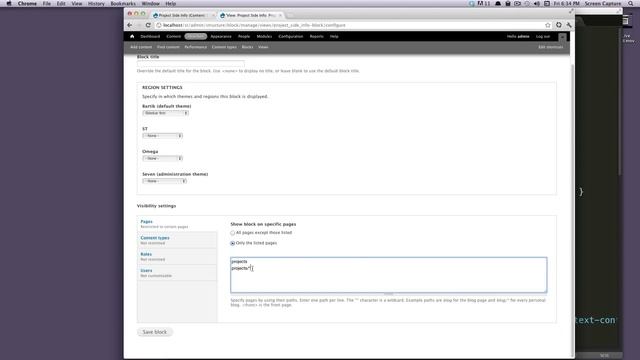Open the Dashboard admin menu item
The width and height of the screenshot is (640, 360).
[x=150, y=37]
